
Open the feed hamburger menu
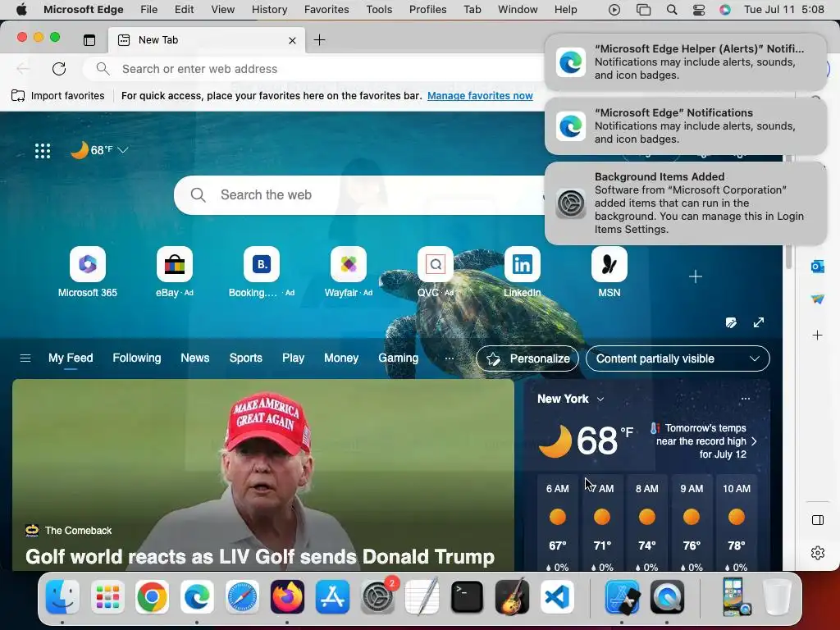[25, 358]
